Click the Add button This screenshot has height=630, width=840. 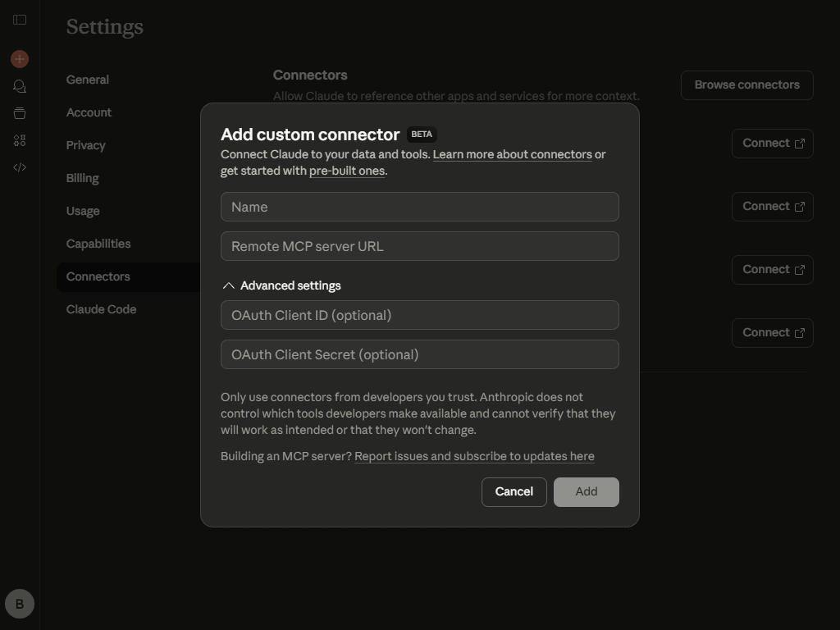(586, 491)
